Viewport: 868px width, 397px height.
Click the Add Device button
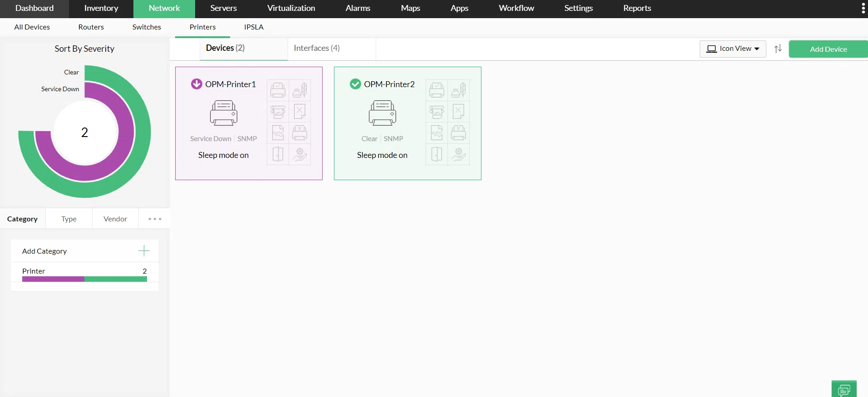pyautogui.click(x=828, y=49)
